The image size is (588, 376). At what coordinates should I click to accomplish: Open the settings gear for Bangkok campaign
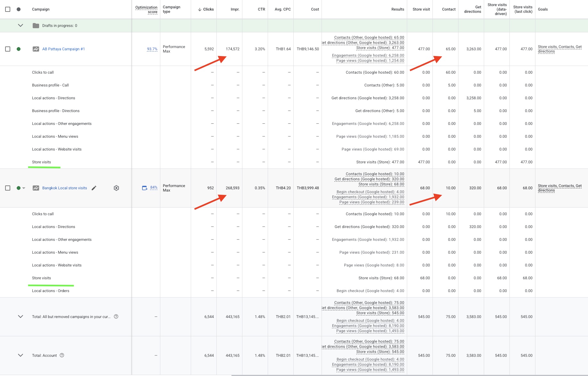(116, 188)
